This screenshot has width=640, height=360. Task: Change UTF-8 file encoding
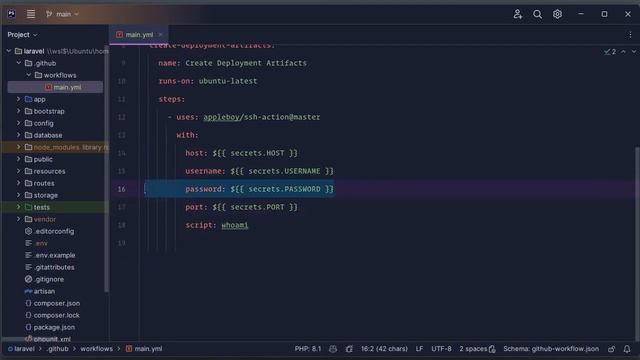click(441, 349)
